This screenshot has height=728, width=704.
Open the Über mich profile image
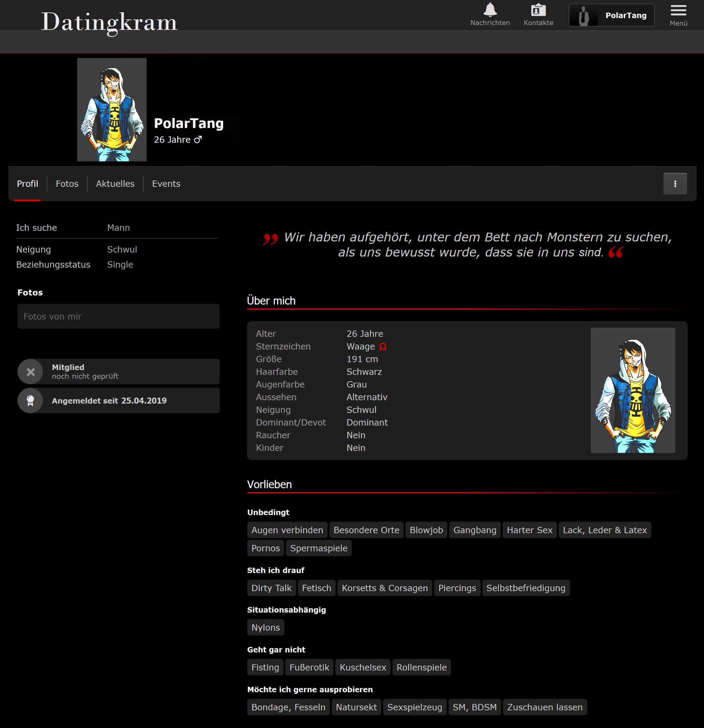coord(633,390)
